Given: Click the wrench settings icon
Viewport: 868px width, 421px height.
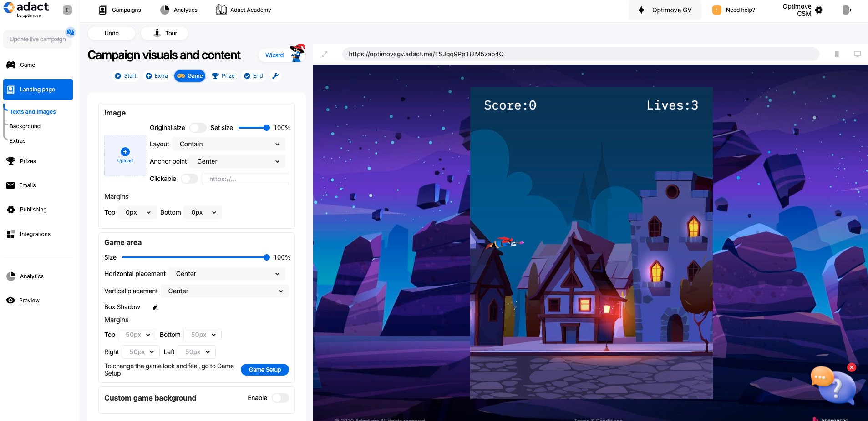Looking at the screenshot, I should pyautogui.click(x=275, y=76).
